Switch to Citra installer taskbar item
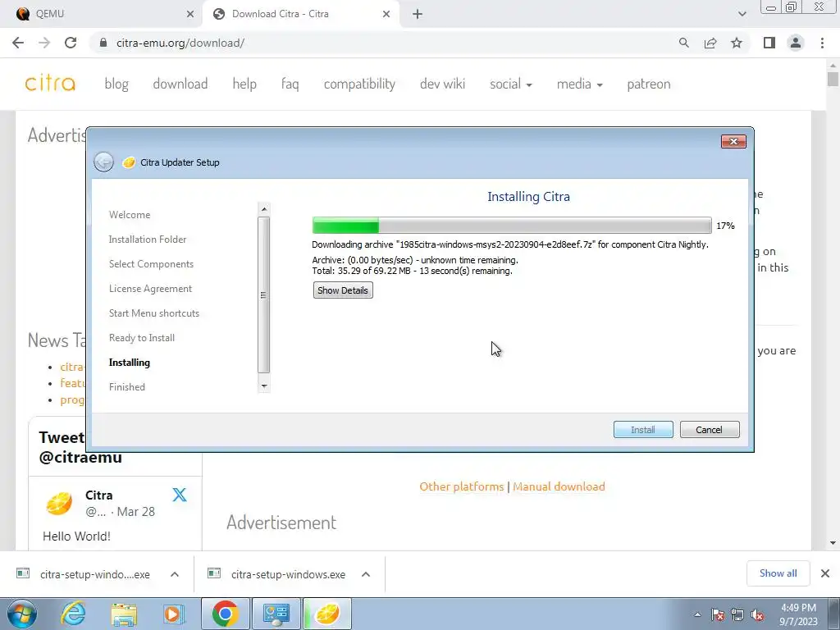The image size is (840, 630). [327, 614]
